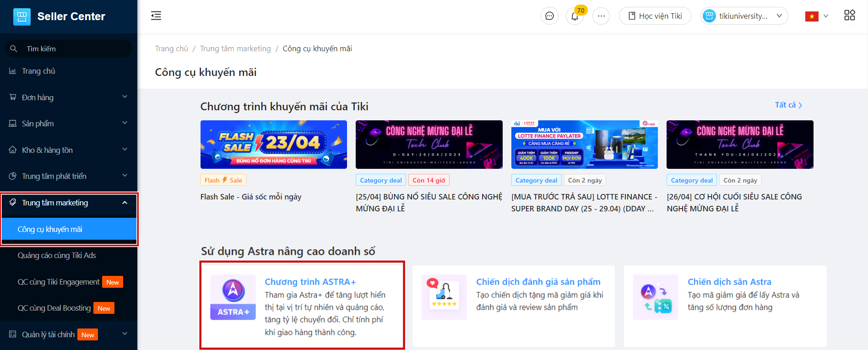Viewport: 868px width, 350px height.
Task: Click the Seller Center store logo icon
Action: pyautogui.click(x=22, y=16)
